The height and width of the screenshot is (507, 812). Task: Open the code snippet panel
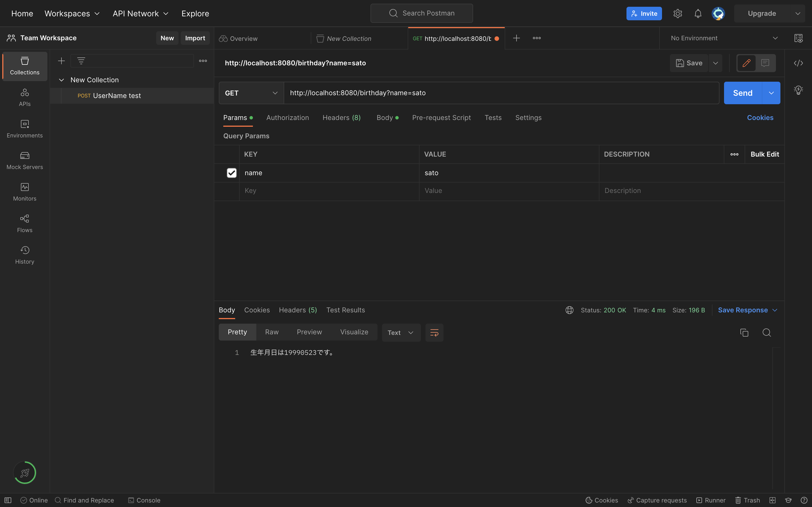[x=798, y=63]
